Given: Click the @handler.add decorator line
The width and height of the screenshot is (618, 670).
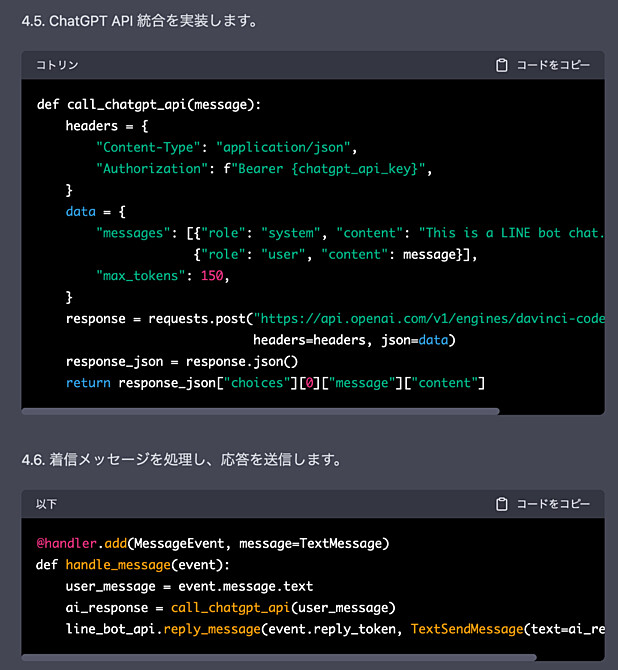Looking at the screenshot, I should [x=213, y=544].
